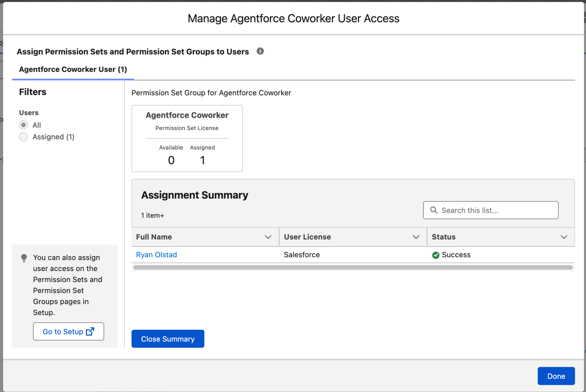586x392 pixels.
Task: Click the Assigned count value 1
Action: (x=202, y=160)
